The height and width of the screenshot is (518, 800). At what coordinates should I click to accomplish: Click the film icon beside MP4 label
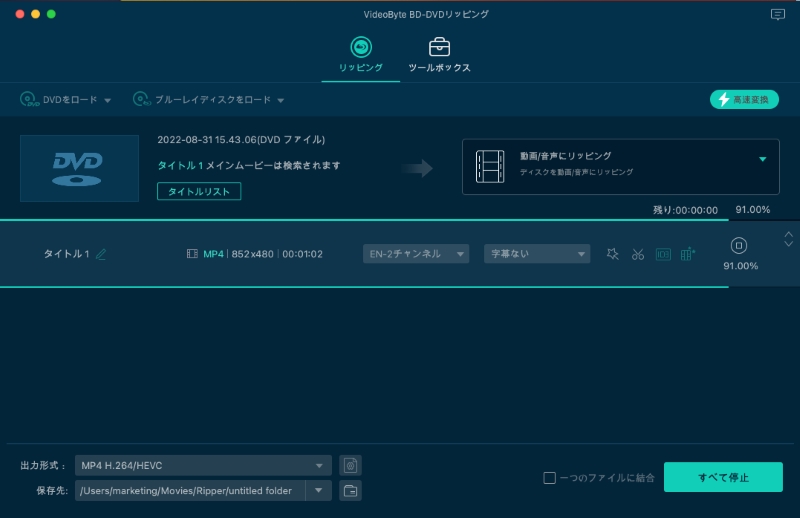point(192,254)
